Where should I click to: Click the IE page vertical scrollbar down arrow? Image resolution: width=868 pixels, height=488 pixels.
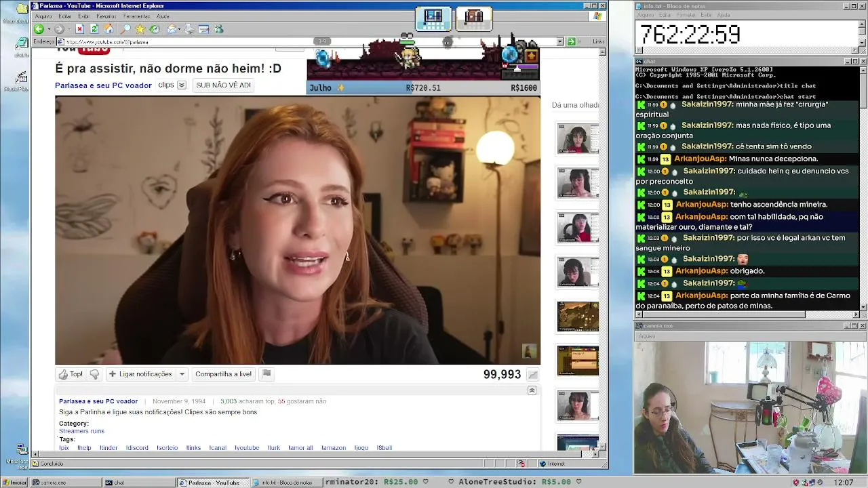pyautogui.click(x=603, y=447)
